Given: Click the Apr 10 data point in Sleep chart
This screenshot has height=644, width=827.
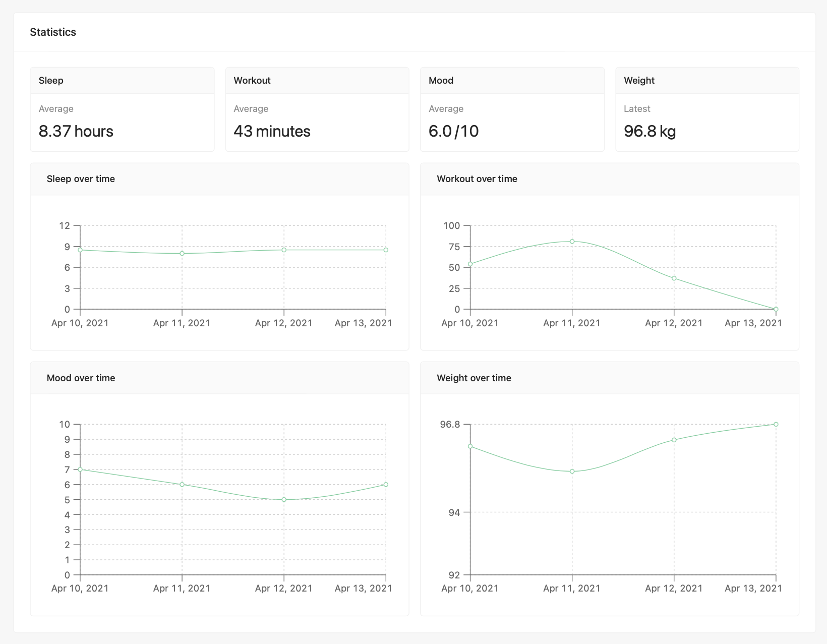Looking at the screenshot, I should pyautogui.click(x=80, y=250).
